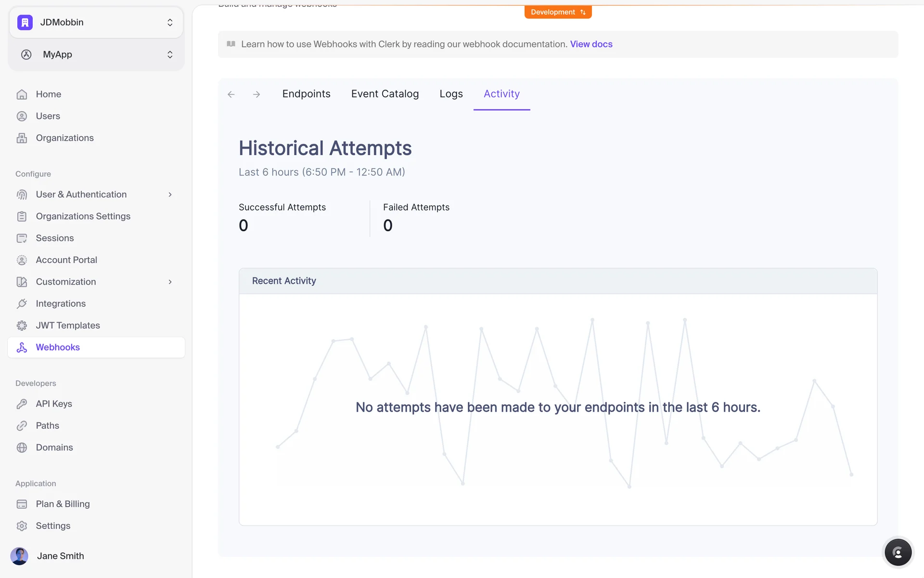Click the Integrations plug icon
Viewport: 924px width, 578px height.
[x=22, y=303]
